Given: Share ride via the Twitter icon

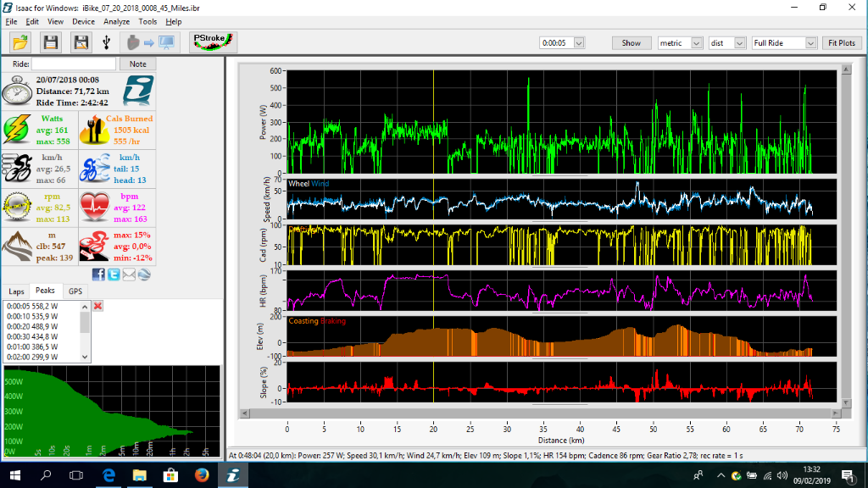Looking at the screenshot, I should pyautogui.click(x=114, y=274).
